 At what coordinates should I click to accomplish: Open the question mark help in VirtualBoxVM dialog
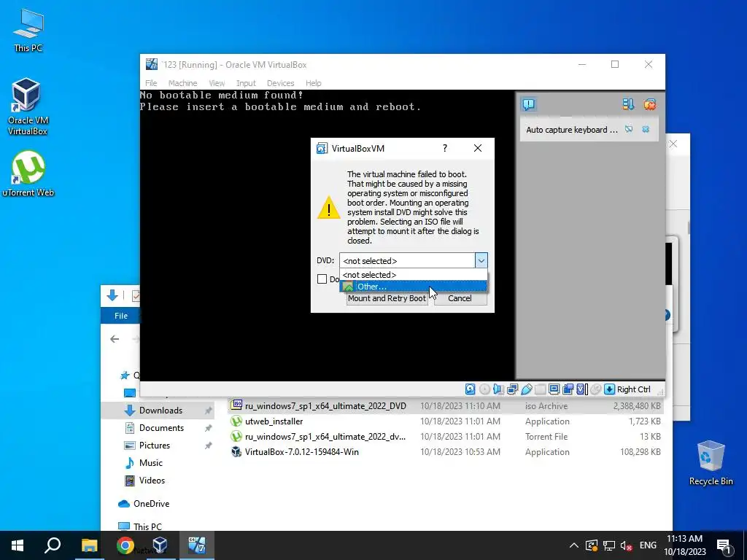445,148
